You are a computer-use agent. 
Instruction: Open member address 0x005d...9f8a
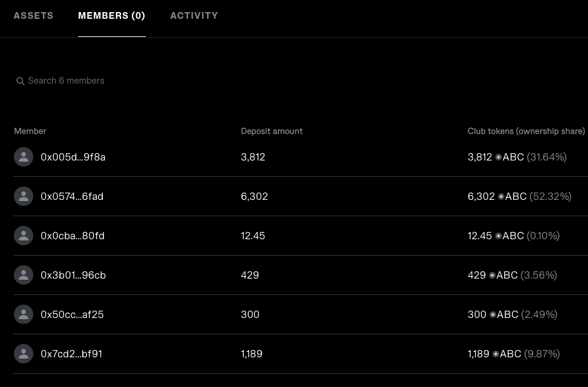click(x=73, y=157)
